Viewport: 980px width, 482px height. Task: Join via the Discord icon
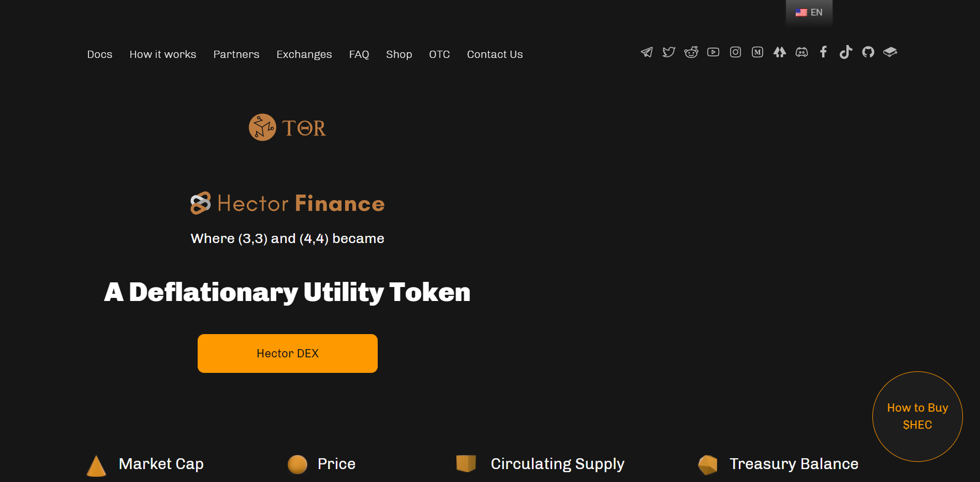coord(802,52)
